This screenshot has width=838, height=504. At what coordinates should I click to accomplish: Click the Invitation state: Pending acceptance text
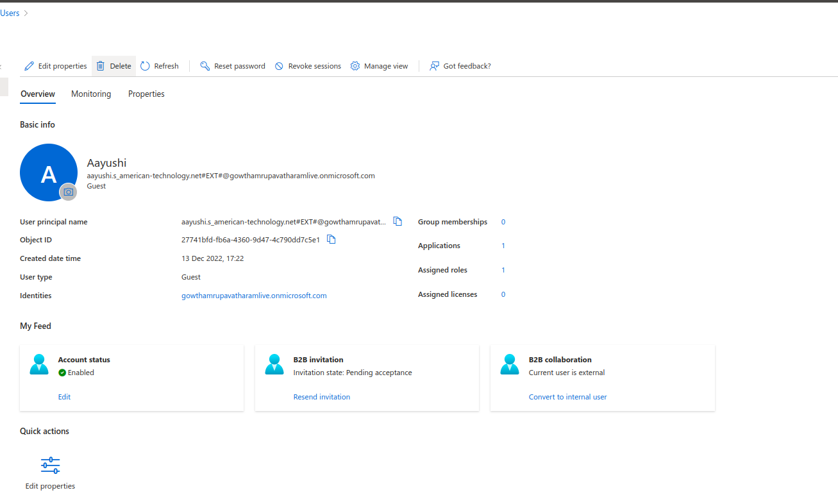coord(353,373)
